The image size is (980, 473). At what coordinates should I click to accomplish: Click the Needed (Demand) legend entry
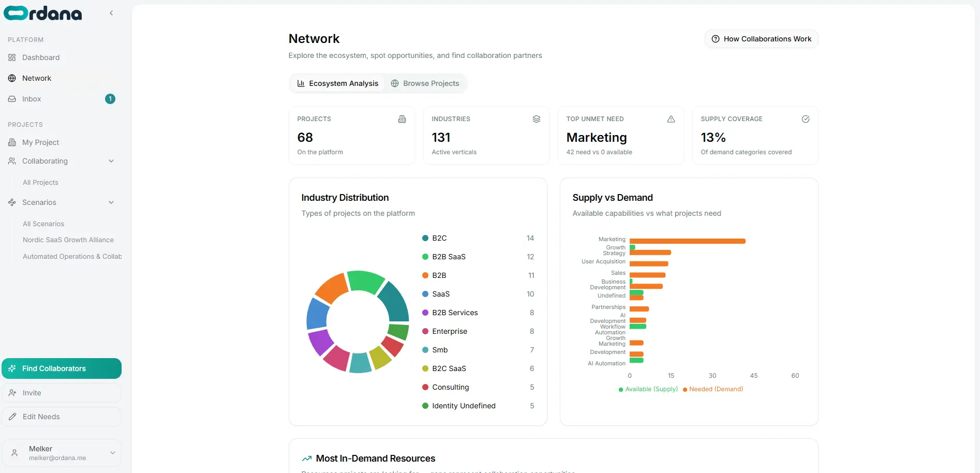point(713,389)
